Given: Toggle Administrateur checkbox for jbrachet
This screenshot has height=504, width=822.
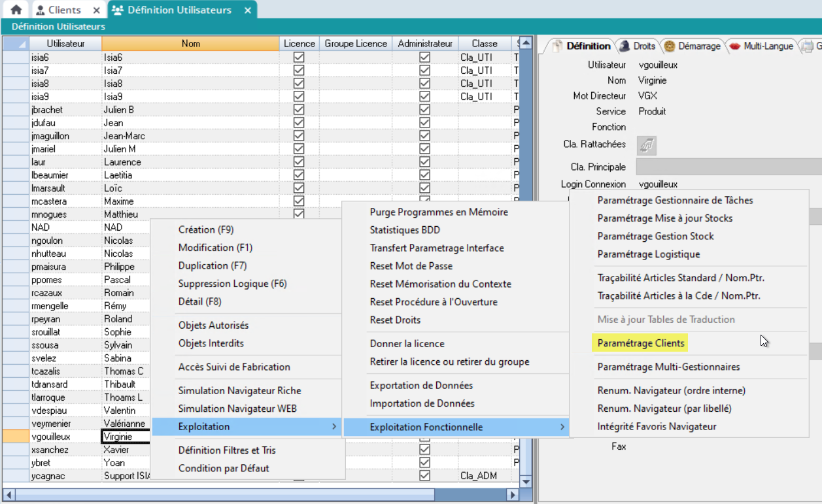Looking at the screenshot, I should click(x=424, y=110).
